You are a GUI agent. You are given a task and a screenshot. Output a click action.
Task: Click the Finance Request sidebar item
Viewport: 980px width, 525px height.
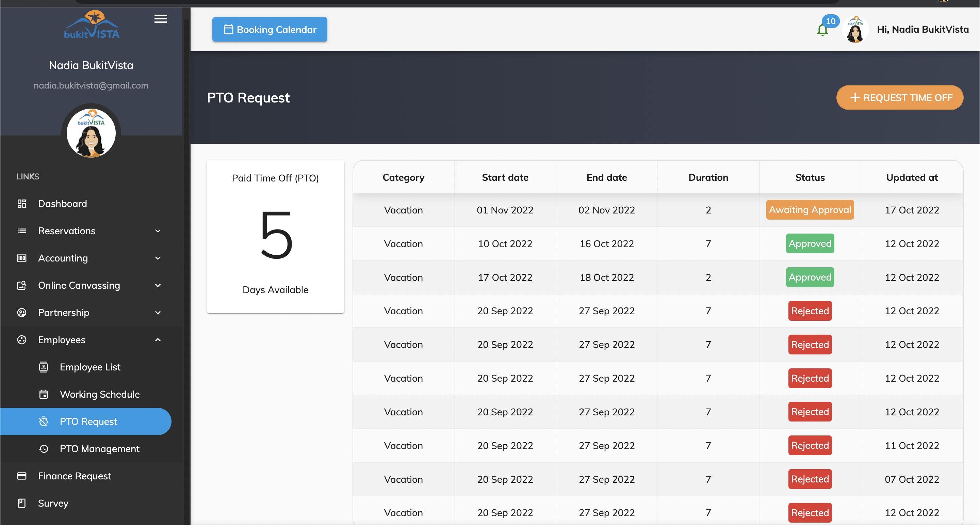click(x=75, y=475)
